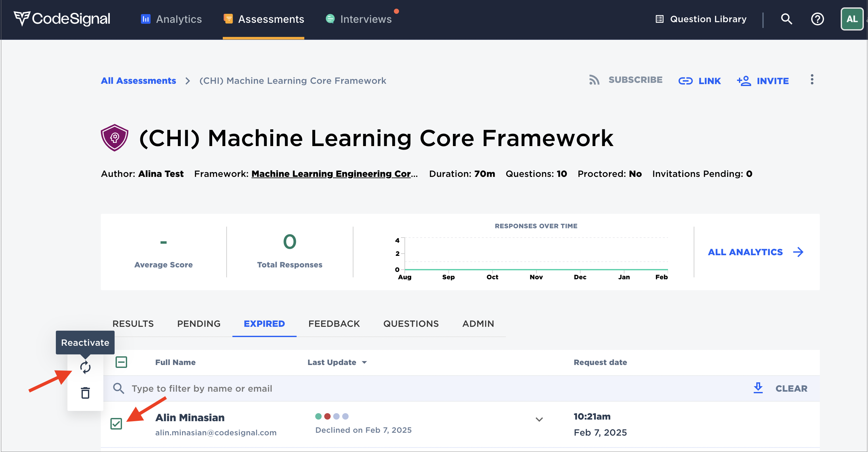Open the AL user avatar menu
The width and height of the screenshot is (868, 452).
click(x=852, y=19)
